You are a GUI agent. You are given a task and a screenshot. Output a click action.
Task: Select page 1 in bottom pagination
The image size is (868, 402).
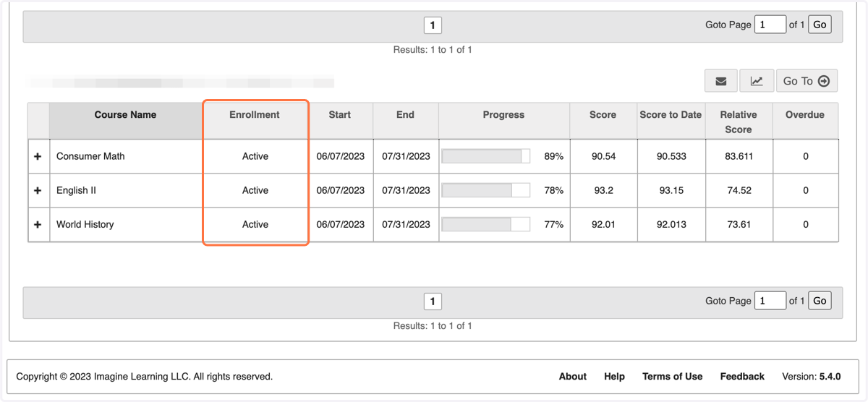click(433, 301)
